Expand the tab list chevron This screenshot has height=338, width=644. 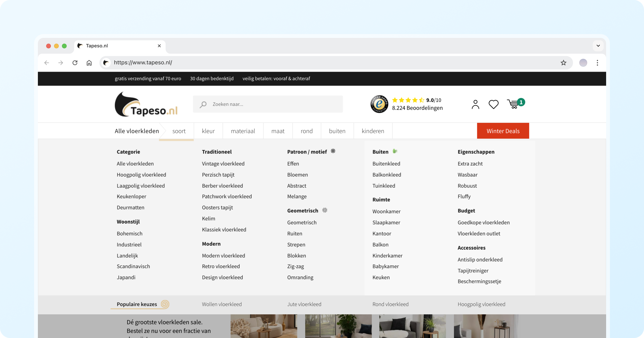598,46
